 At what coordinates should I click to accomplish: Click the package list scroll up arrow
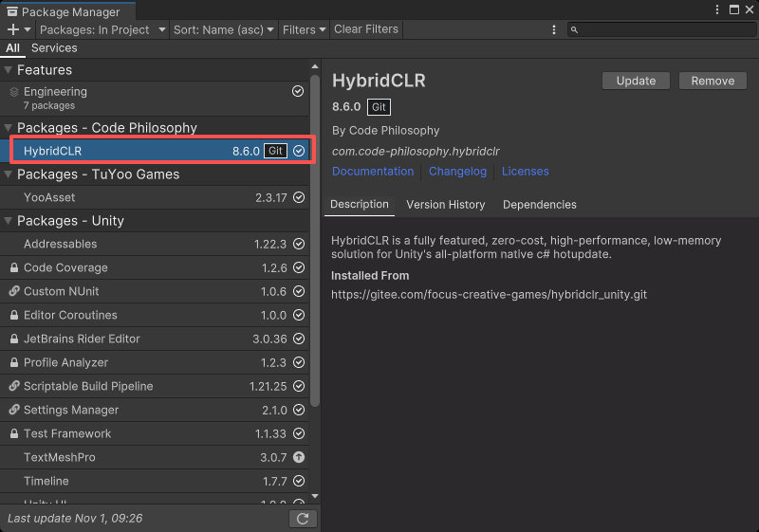point(315,66)
